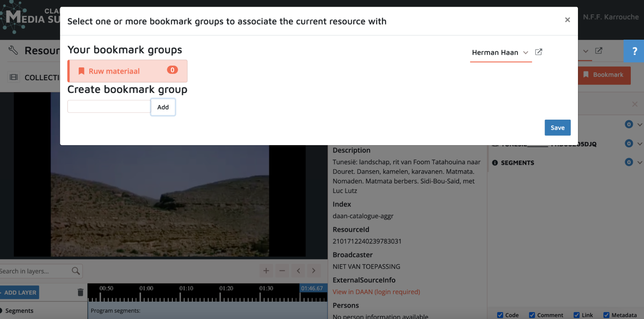Click the new bookmark group name field
Screen dimensions: 644x319
pyautogui.click(x=109, y=107)
